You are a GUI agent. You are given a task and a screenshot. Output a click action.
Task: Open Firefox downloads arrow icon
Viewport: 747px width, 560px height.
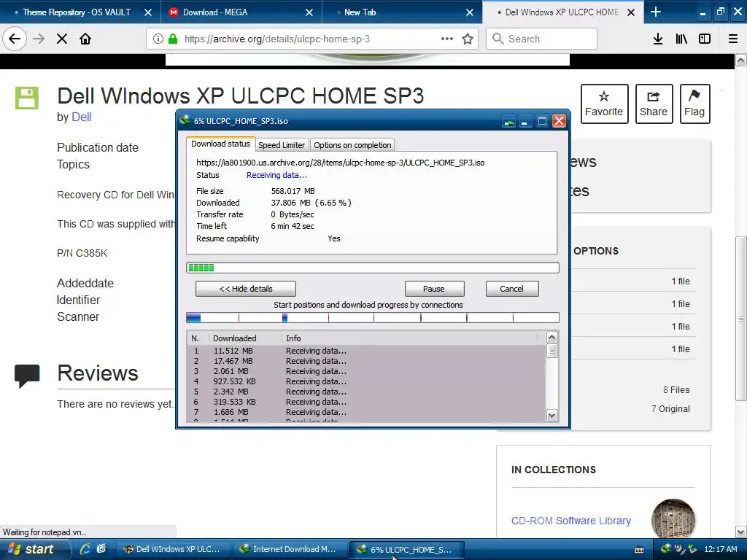[658, 39]
